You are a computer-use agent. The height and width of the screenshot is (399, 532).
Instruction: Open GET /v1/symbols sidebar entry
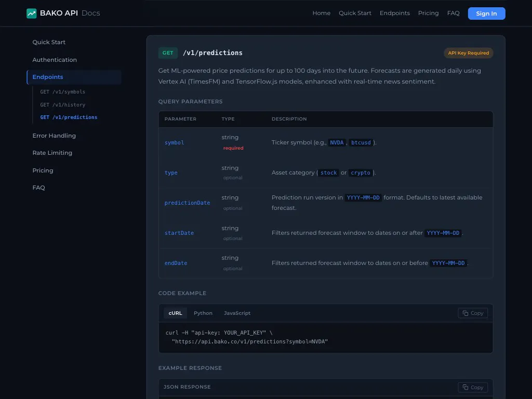(x=63, y=92)
